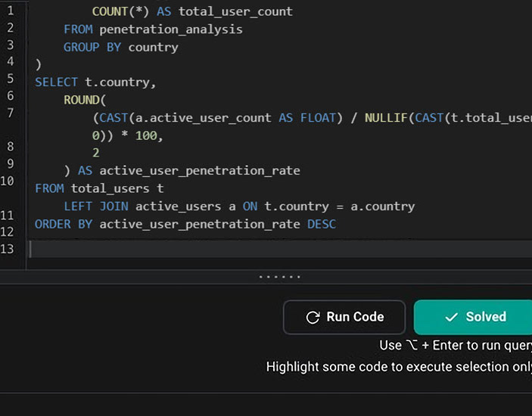
Task: Click the closing parenthesis on line 4
Action: 39,64
